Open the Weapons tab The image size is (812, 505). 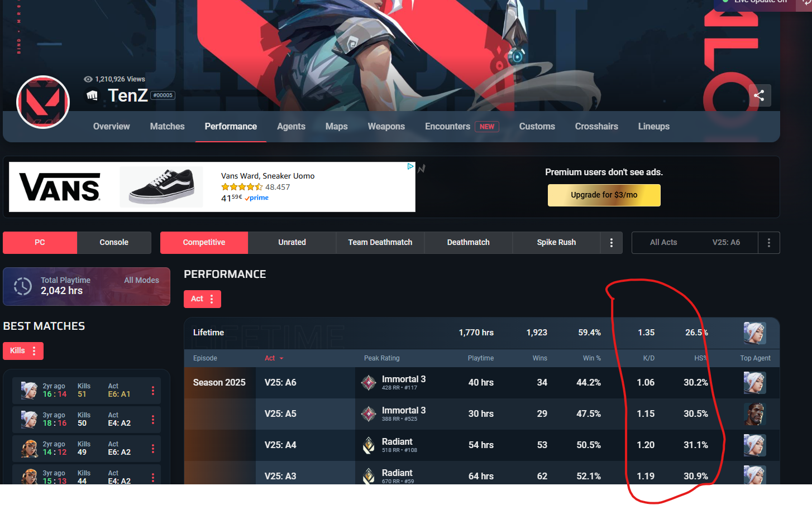(386, 127)
